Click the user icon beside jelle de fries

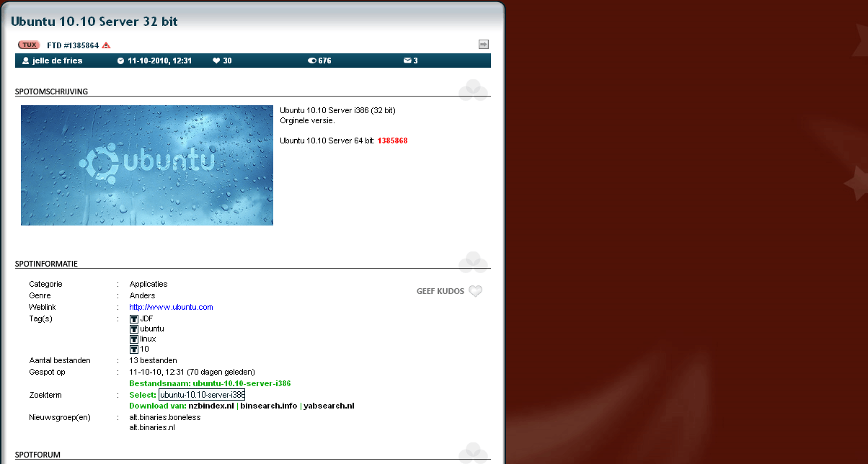(26, 61)
